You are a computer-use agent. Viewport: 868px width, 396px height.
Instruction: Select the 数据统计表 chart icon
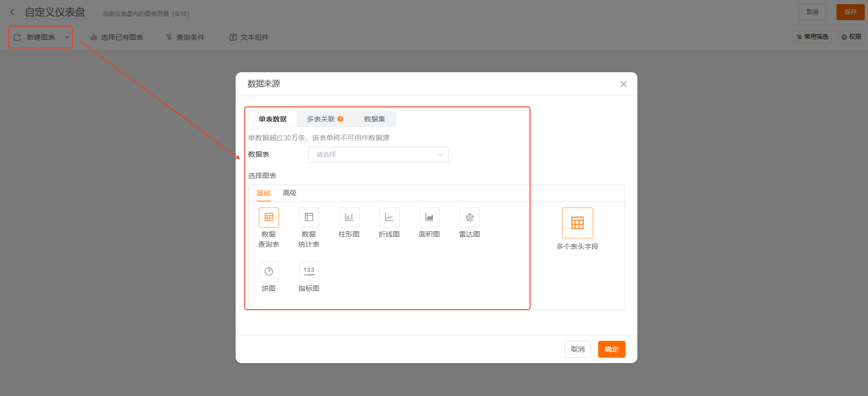coord(309,218)
